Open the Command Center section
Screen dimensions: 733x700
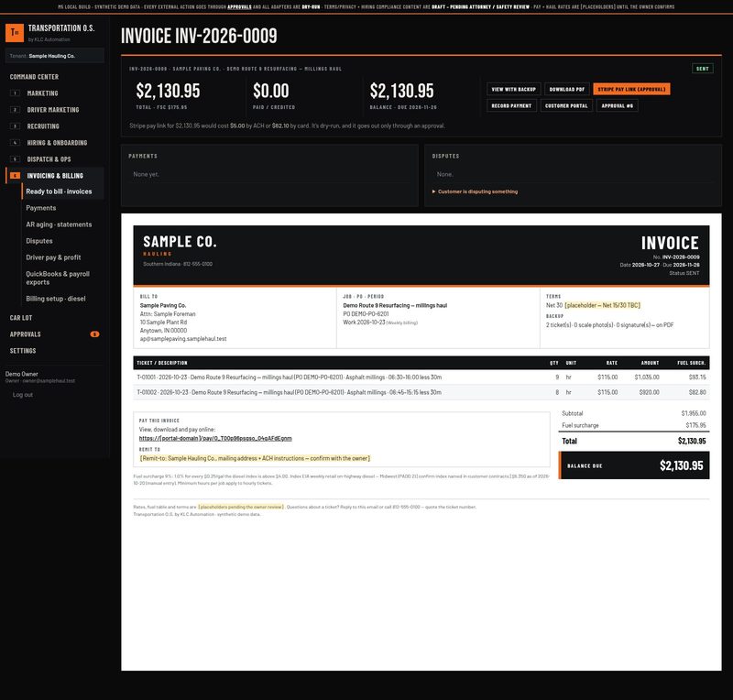[x=34, y=77]
